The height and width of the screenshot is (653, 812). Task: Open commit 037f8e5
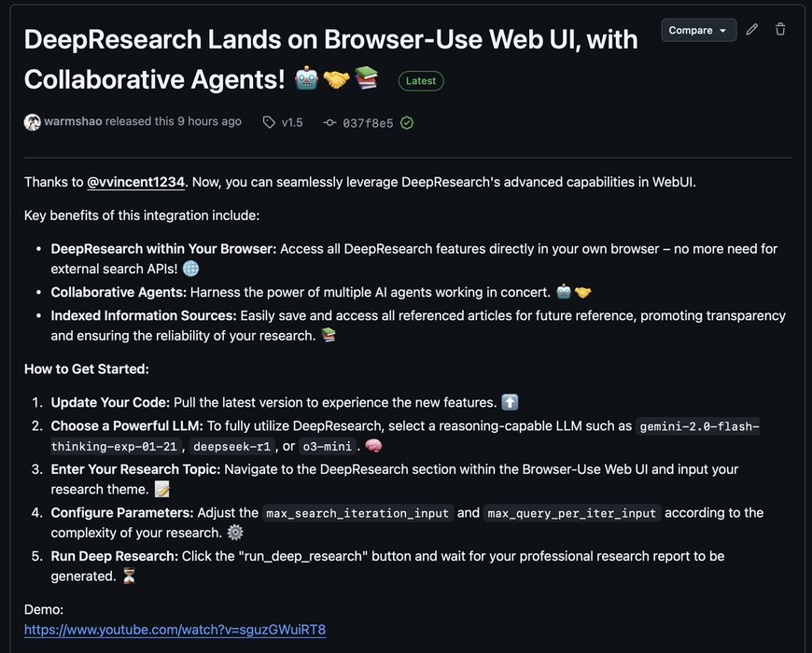click(368, 123)
